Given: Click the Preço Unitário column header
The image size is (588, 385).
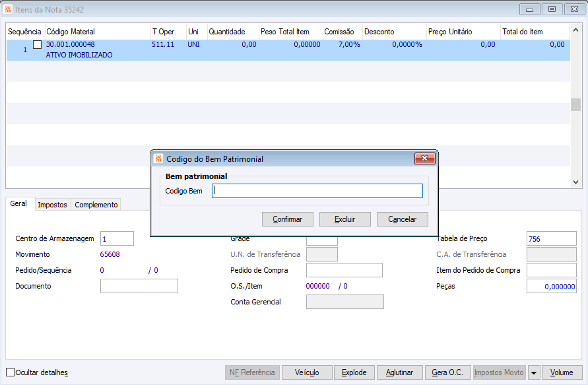Looking at the screenshot, I should [x=463, y=32].
